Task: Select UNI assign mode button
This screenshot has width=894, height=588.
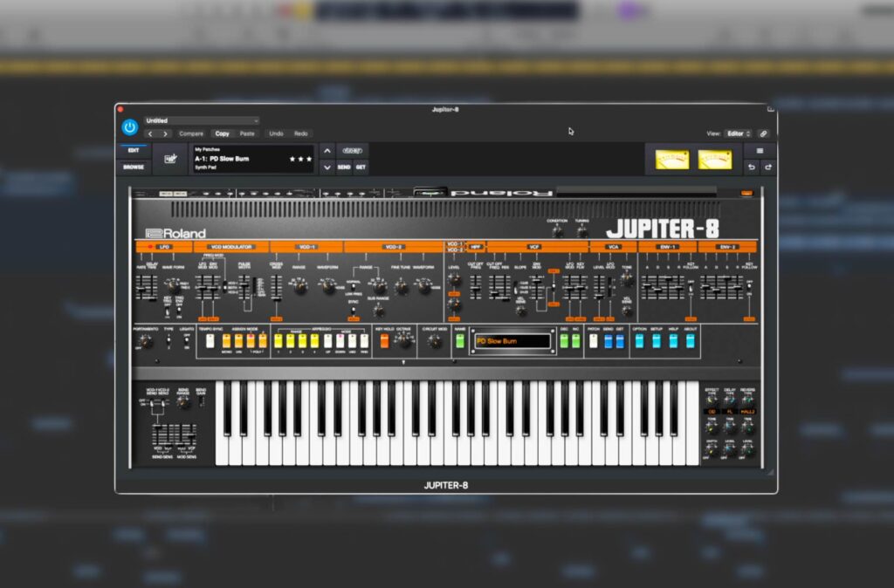Action: [238, 341]
